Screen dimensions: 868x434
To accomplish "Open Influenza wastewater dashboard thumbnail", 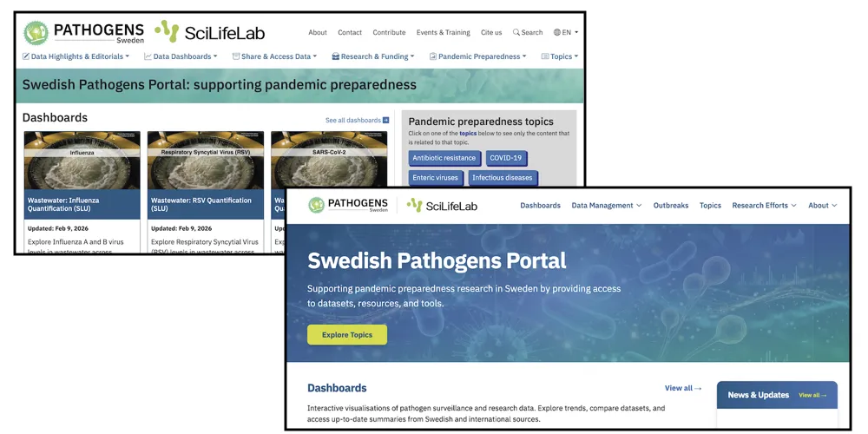I will [x=82, y=161].
